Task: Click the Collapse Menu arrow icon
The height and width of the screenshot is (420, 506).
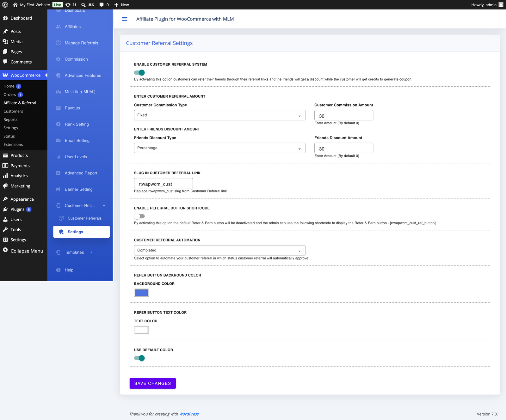Action: [5, 250]
